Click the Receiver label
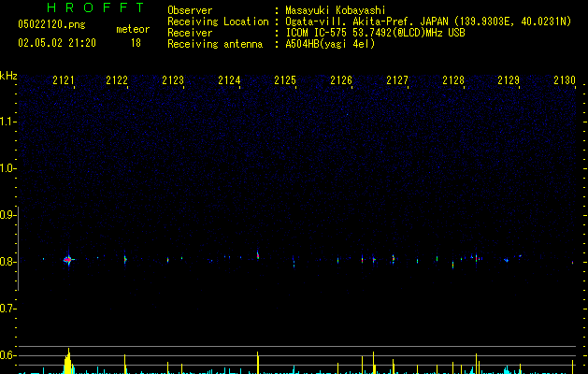The width and height of the screenshot is (588, 374). tap(190, 33)
